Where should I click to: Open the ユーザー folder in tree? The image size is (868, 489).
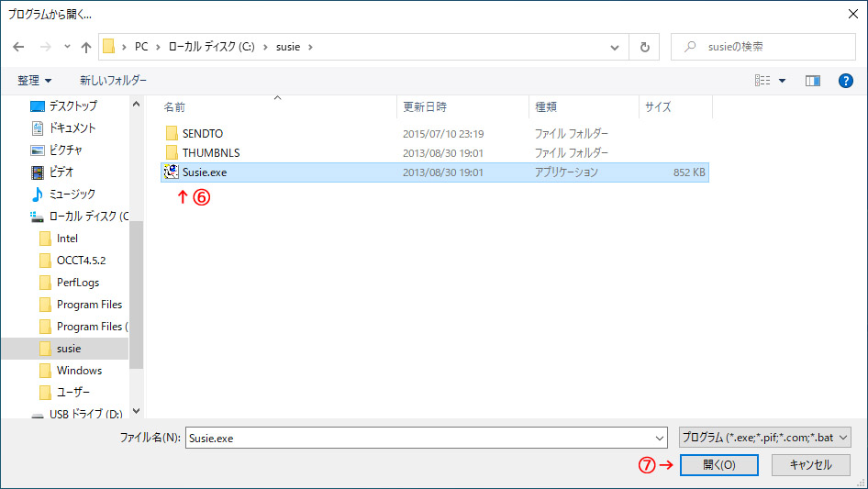click(x=72, y=393)
